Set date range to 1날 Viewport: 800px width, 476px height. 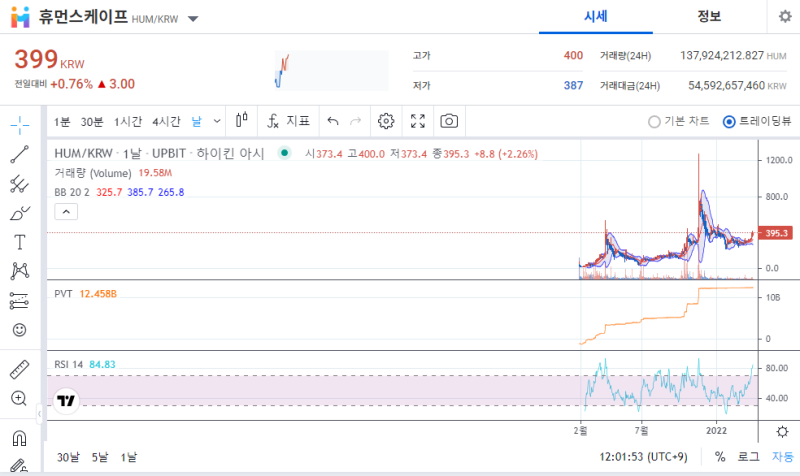[x=129, y=457]
